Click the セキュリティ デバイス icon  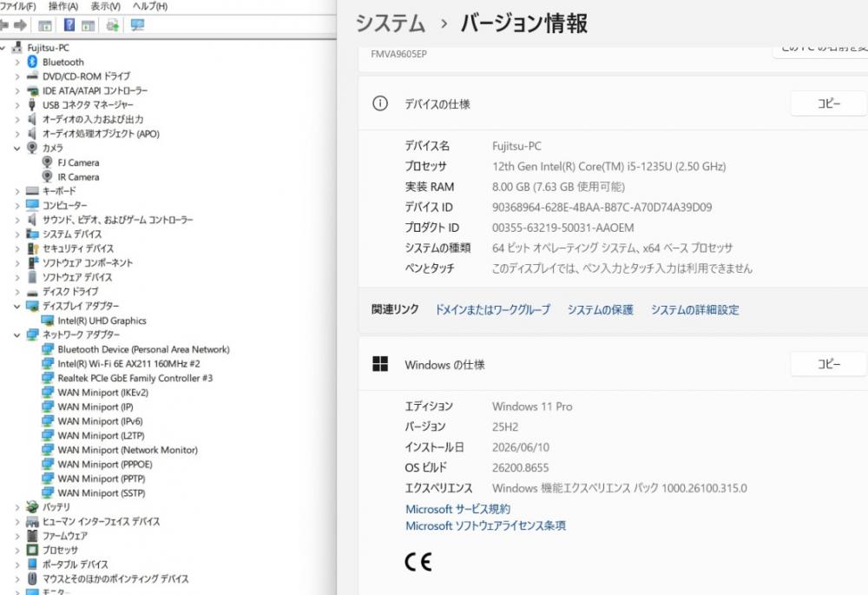33,248
